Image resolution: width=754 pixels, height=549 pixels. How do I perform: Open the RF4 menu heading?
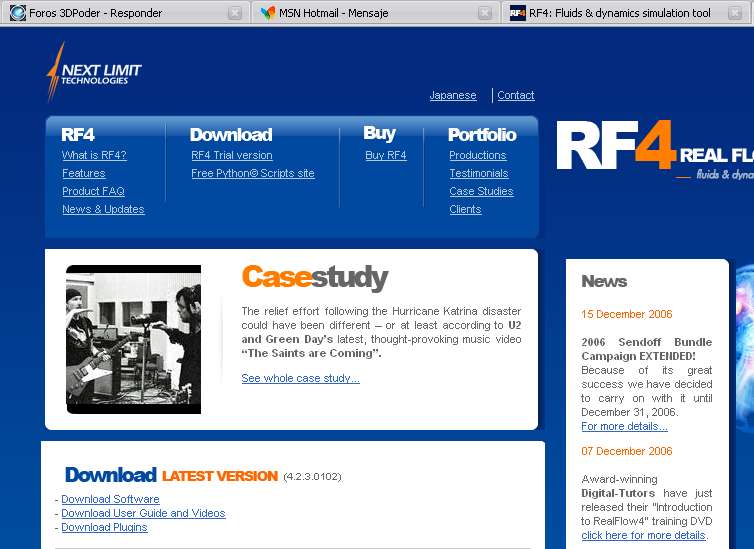click(78, 135)
